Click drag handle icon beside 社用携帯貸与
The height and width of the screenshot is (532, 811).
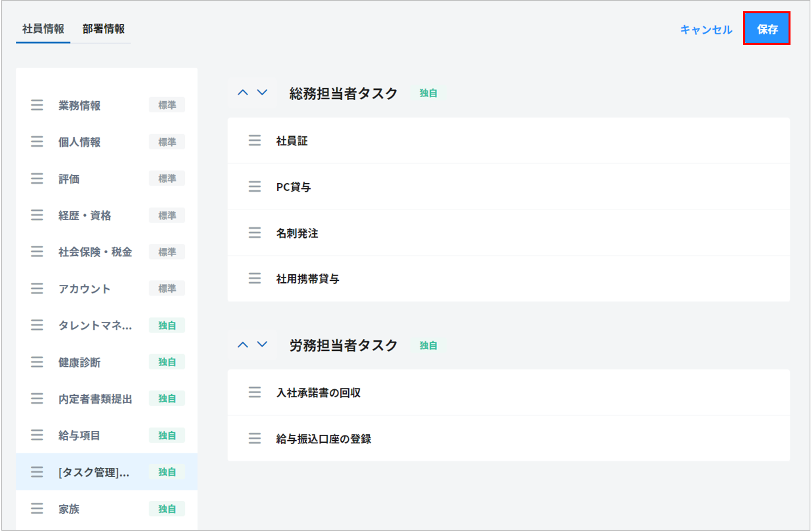[254, 279]
